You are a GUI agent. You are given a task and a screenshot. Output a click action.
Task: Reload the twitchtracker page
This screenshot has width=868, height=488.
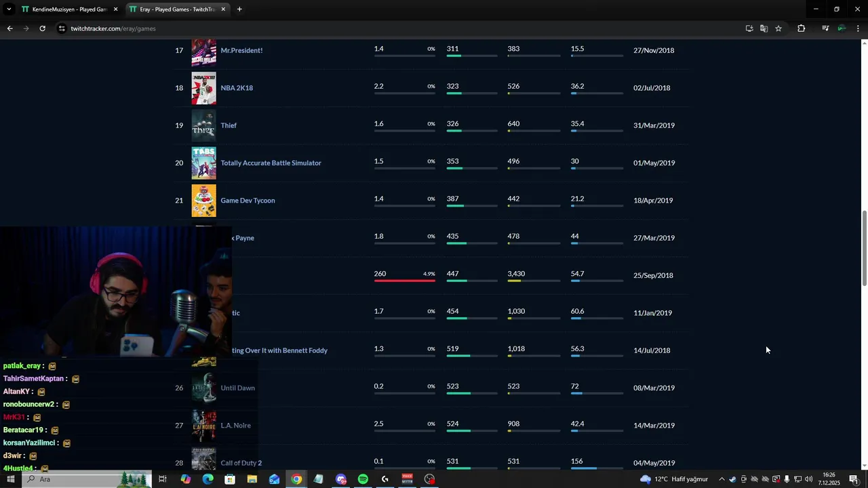42,28
